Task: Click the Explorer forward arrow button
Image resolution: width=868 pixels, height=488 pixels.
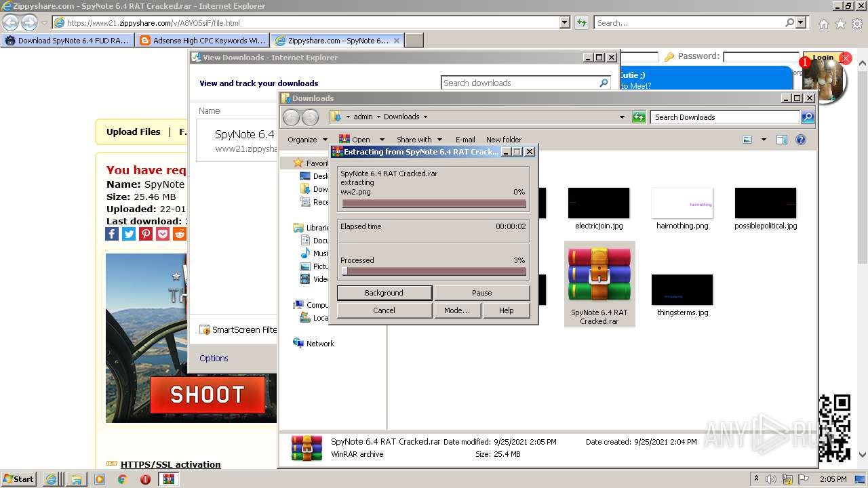Action: point(310,117)
